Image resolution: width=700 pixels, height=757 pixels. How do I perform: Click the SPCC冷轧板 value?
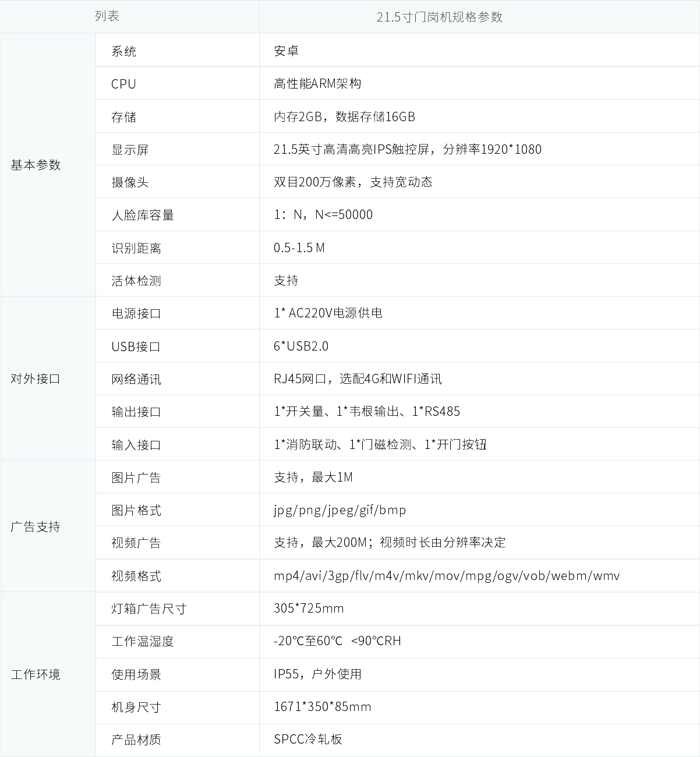pyautogui.click(x=308, y=740)
